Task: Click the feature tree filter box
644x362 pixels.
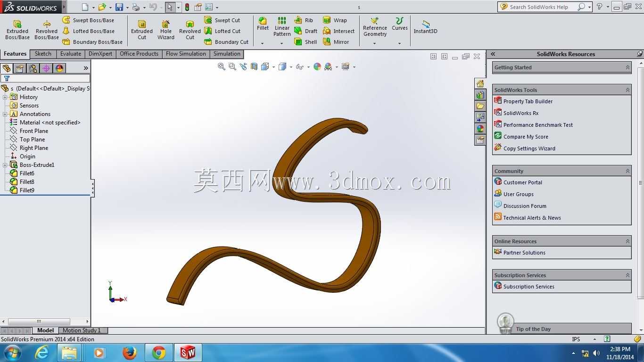Action: pyautogui.click(x=46, y=79)
